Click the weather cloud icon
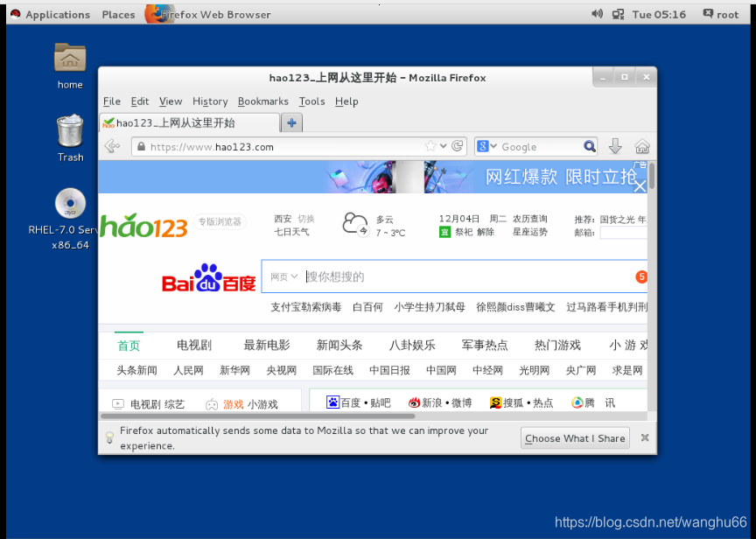 click(x=355, y=224)
